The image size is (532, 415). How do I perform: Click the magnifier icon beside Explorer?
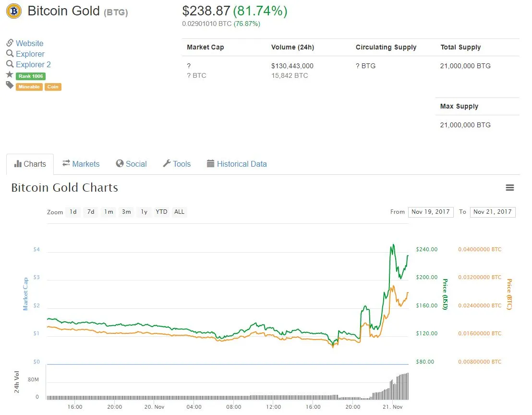[x=10, y=53]
